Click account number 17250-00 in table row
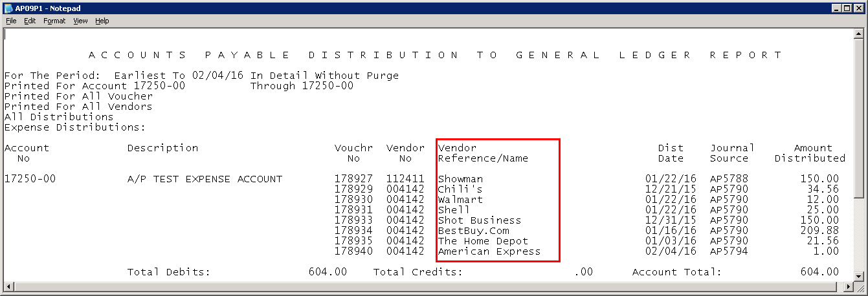The height and width of the screenshot is (296, 868). tap(30, 179)
